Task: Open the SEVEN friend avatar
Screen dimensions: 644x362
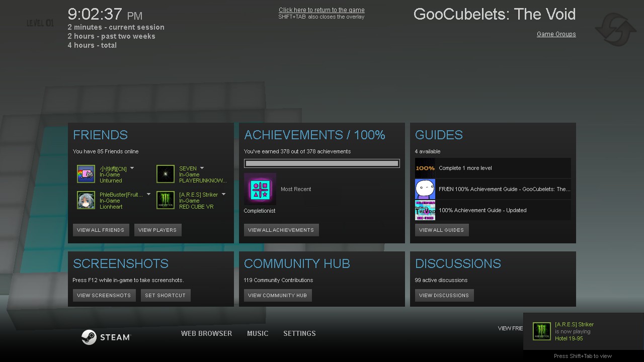Action: tap(166, 174)
